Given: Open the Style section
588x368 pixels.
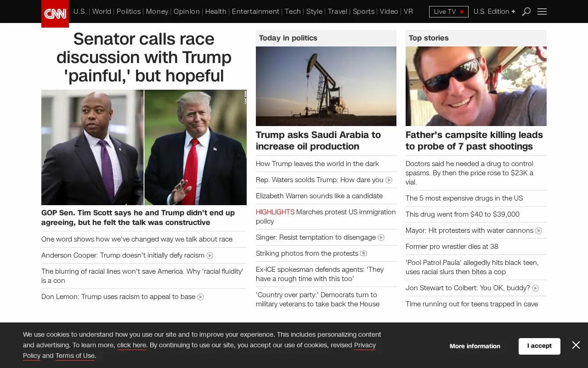Looking at the screenshot, I should [x=315, y=11].
